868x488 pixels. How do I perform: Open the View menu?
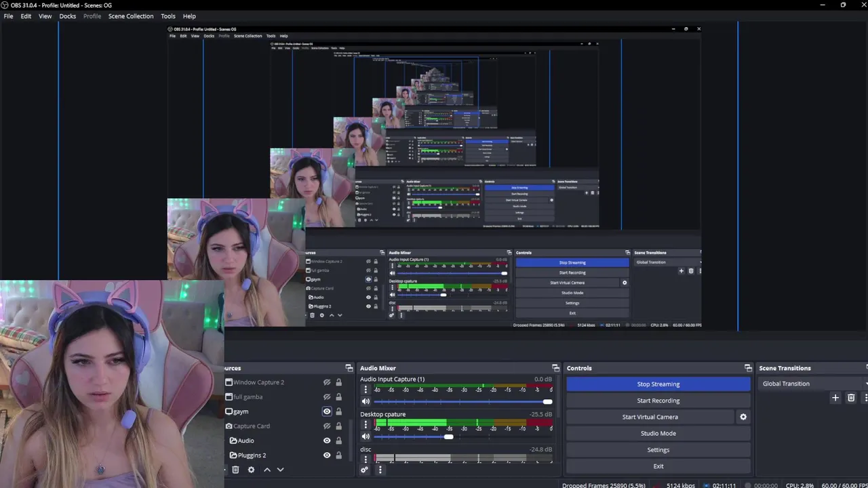pos(45,16)
